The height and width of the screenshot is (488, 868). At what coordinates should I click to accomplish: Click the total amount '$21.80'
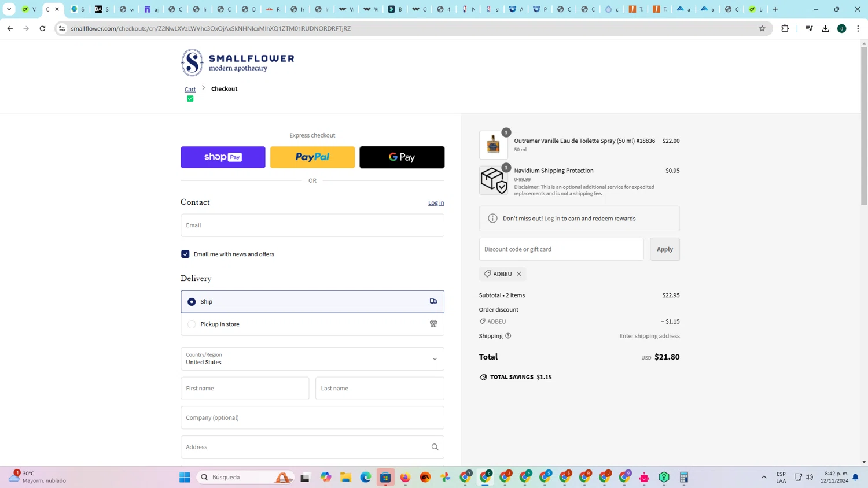(667, 357)
